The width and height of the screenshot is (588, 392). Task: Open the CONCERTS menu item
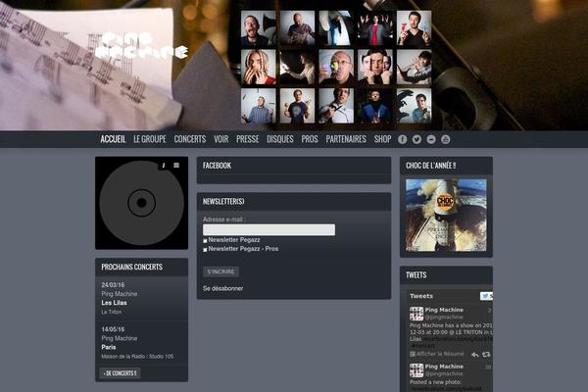click(x=190, y=139)
